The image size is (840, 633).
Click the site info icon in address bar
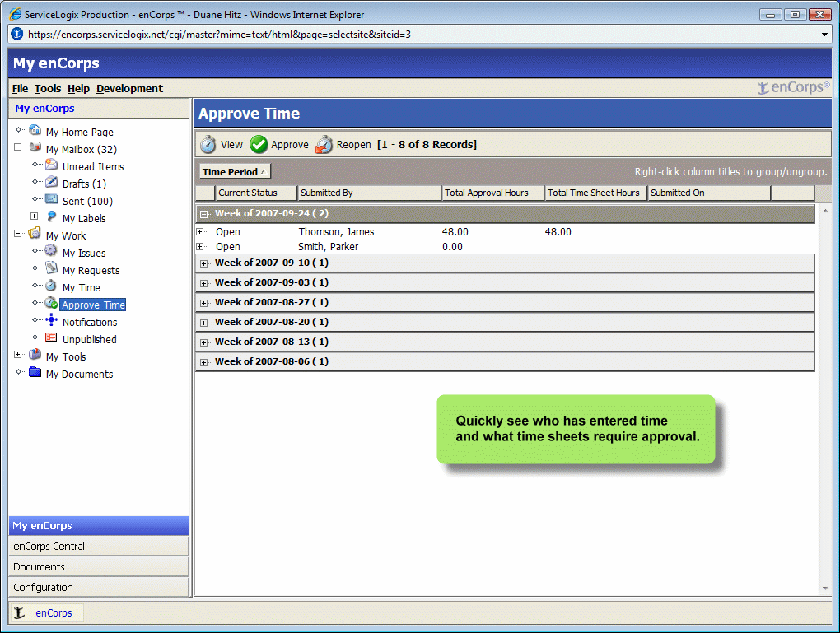click(x=17, y=34)
